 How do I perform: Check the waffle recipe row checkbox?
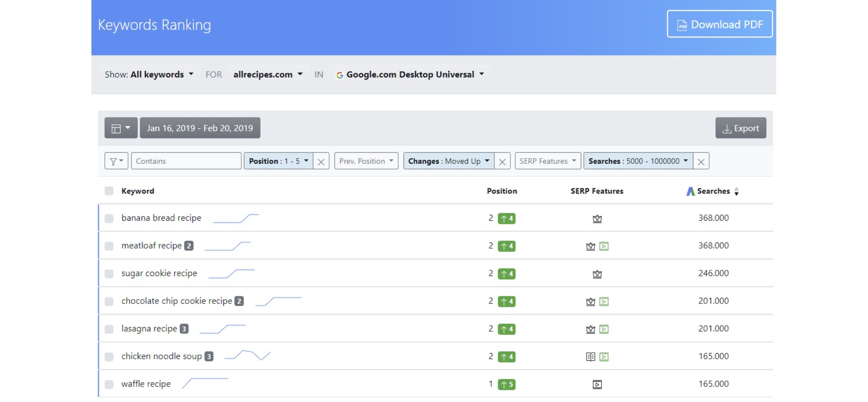click(x=109, y=384)
